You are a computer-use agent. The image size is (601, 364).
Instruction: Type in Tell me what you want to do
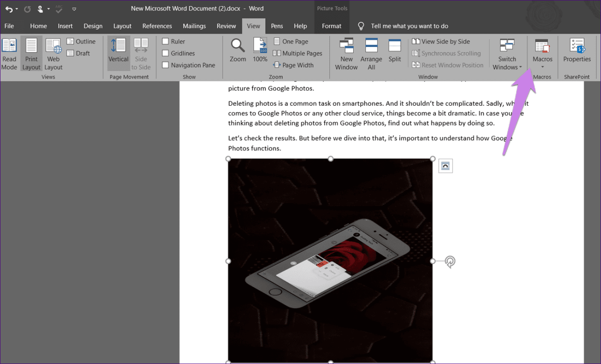click(x=409, y=26)
